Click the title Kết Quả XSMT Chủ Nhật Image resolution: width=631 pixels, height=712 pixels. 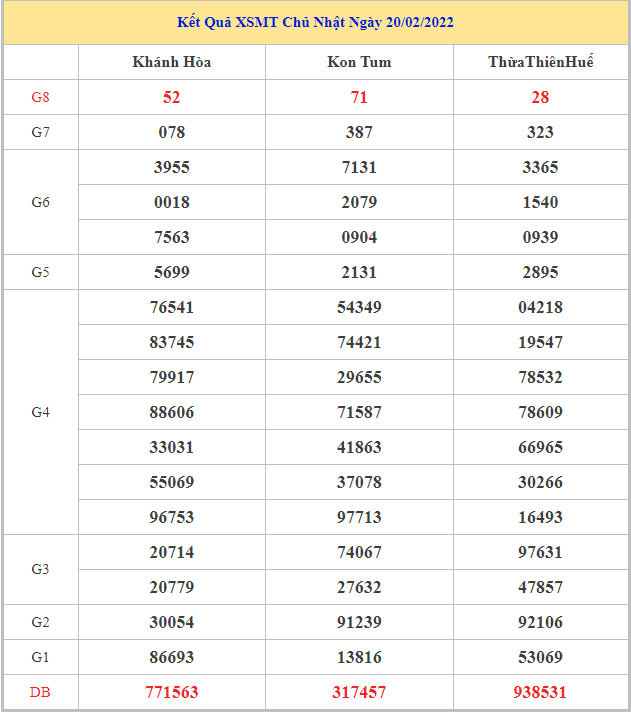[x=316, y=22]
